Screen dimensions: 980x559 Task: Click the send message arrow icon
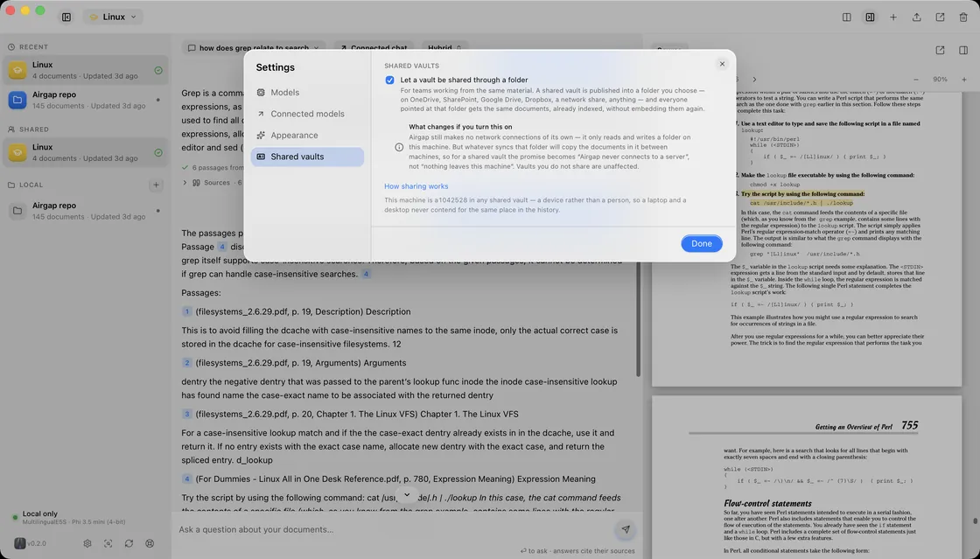point(625,529)
